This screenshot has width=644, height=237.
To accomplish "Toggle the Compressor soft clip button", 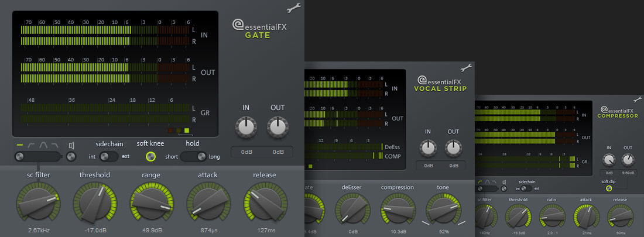I will 609,188.
